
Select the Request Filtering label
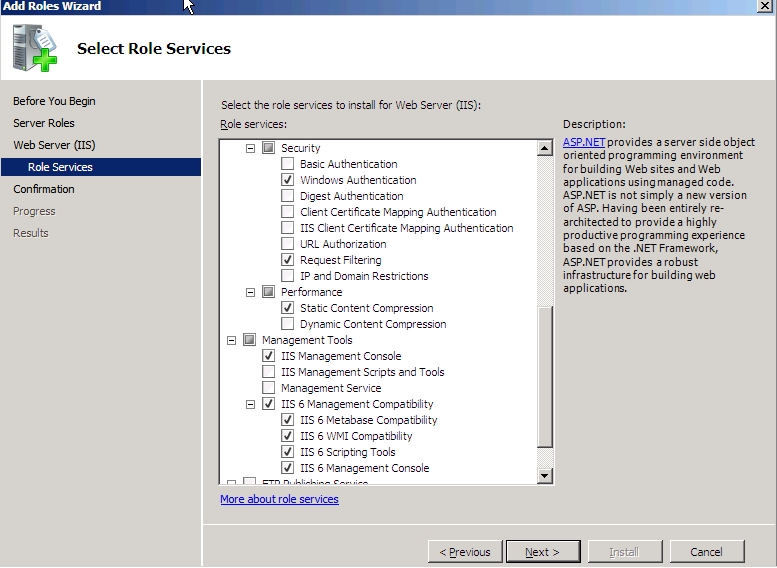(x=341, y=260)
